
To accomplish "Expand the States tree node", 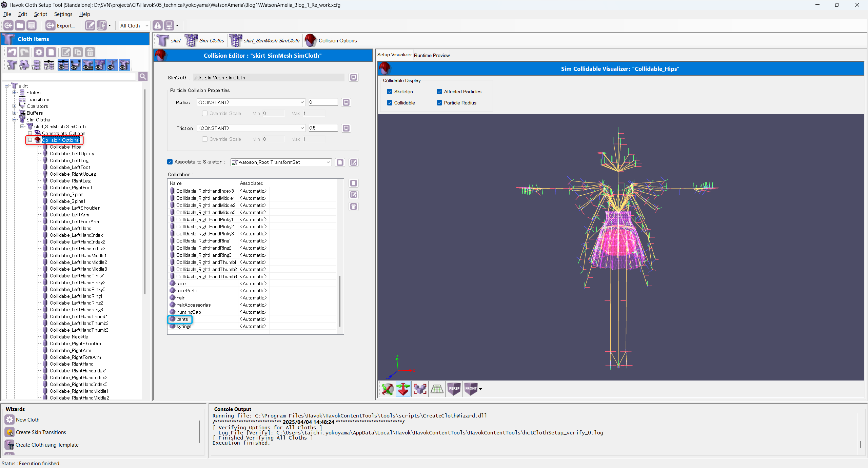I will (15, 92).
